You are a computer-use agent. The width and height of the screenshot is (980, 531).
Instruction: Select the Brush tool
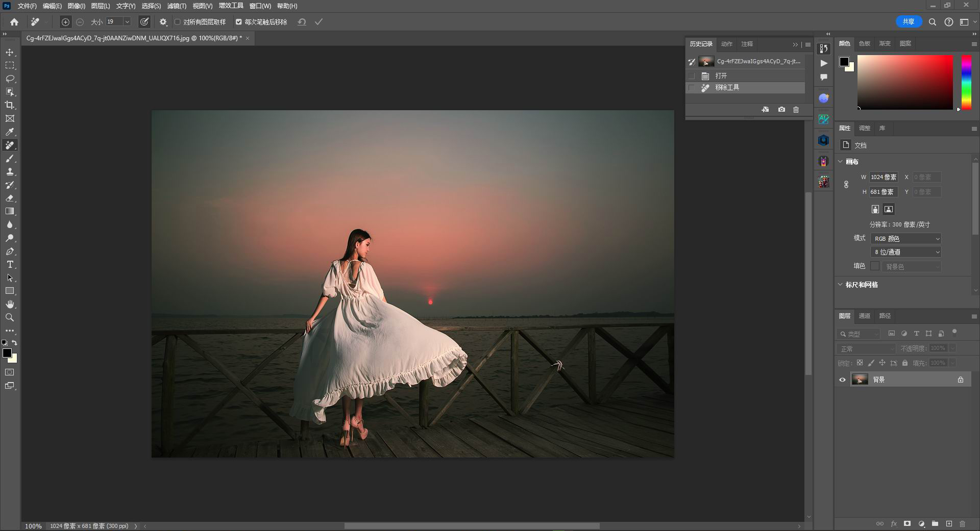[10, 159]
